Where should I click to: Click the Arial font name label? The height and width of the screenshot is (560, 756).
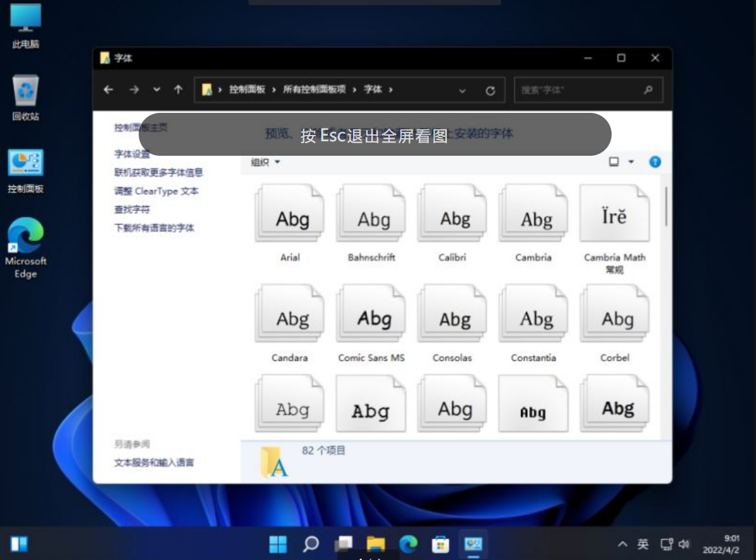(x=290, y=257)
